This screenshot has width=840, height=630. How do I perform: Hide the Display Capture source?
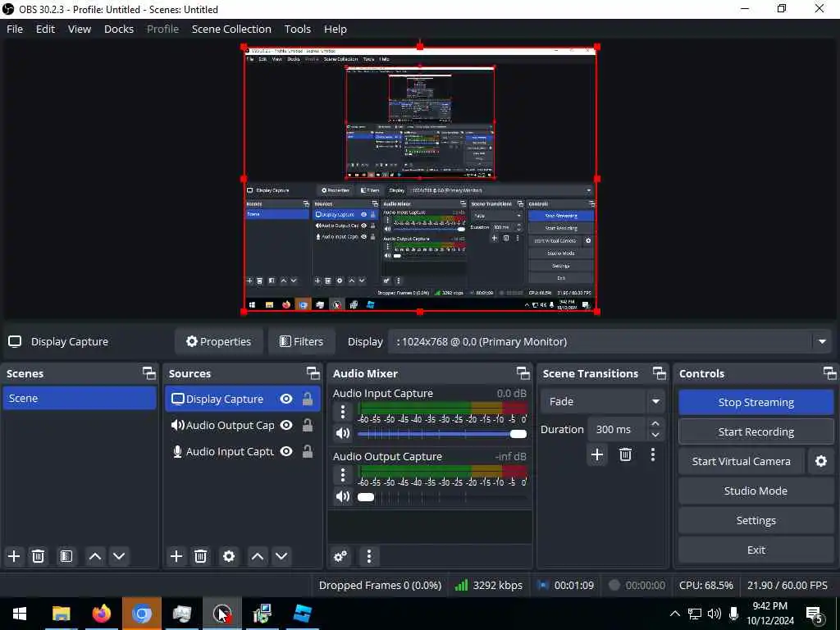click(x=286, y=399)
